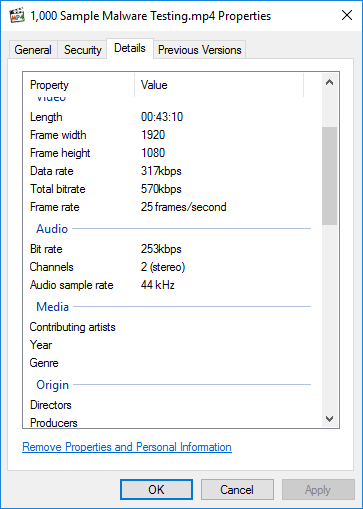The image size is (363, 509).
Task: Click the 25 frames/second value
Action: click(x=184, y=207)
